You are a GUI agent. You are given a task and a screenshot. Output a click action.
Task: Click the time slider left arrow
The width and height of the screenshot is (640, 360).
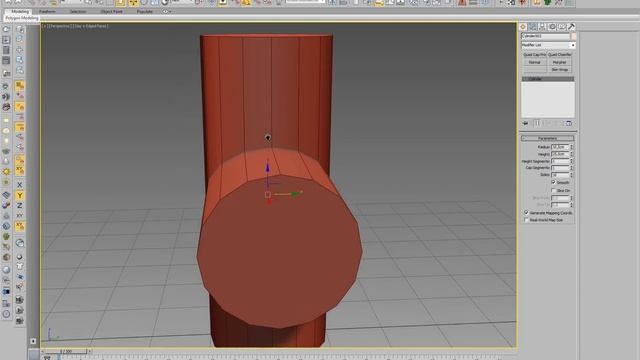42,351
